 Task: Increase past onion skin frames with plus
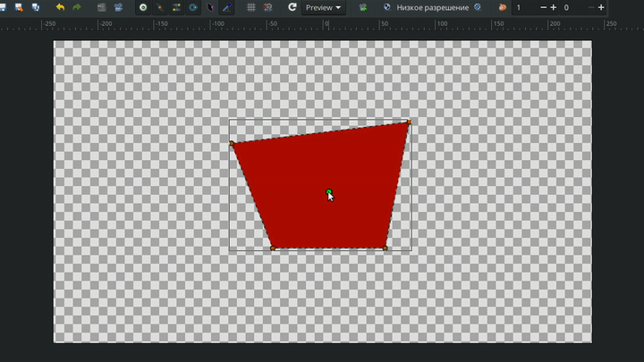[554, 7]
